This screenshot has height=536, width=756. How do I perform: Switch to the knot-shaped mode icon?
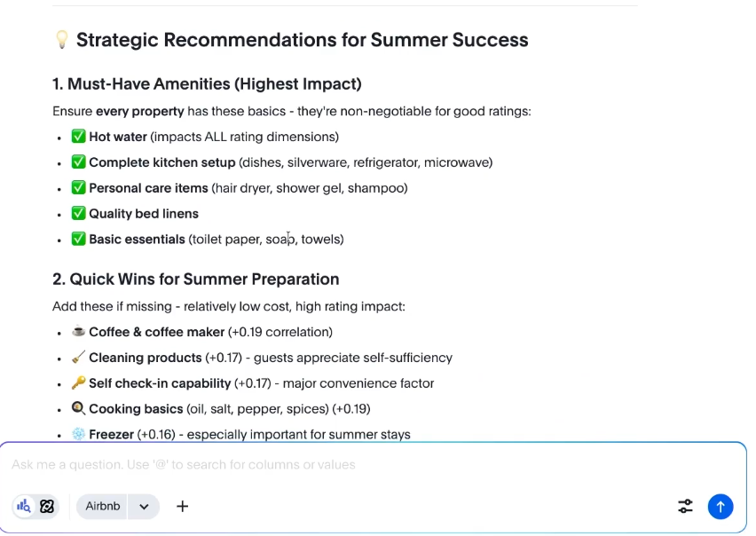point(47,506)
